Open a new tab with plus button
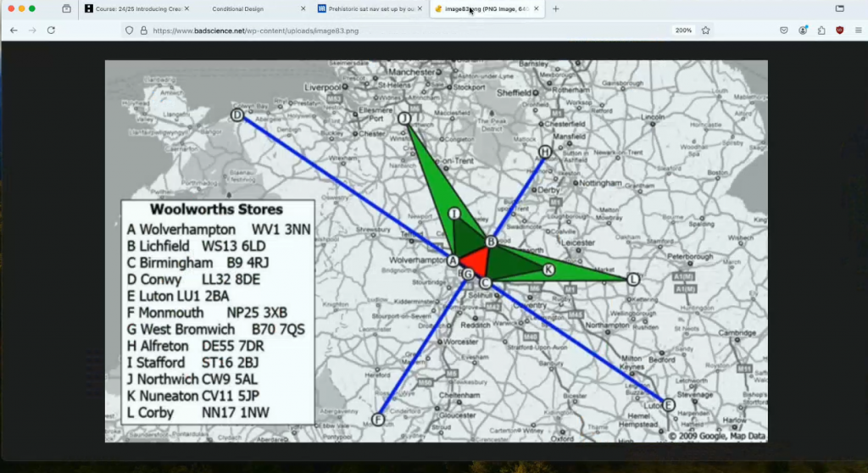 tap(556, 8)
